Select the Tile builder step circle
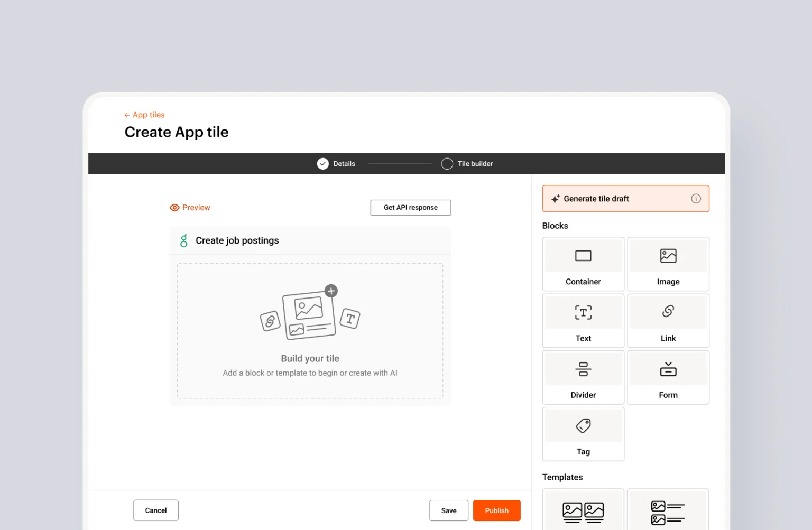 [447, 164]
